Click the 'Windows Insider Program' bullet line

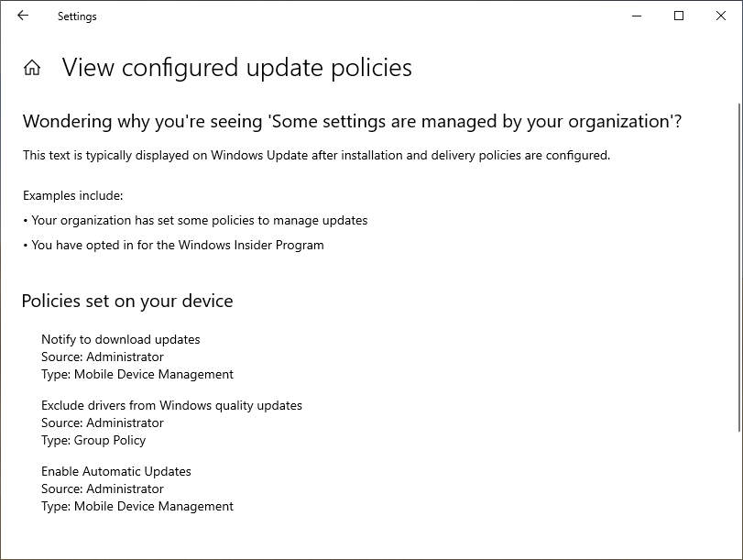(x=173, y=245)
